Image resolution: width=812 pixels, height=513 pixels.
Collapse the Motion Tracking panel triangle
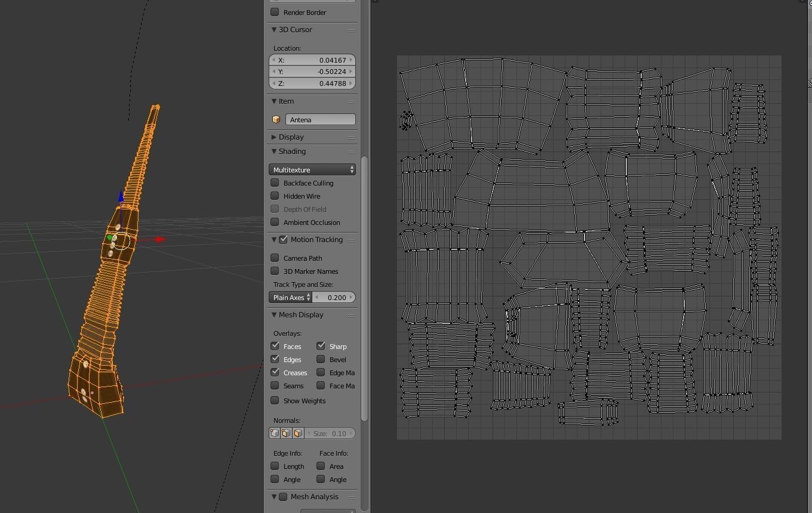[x=274, y=240]
